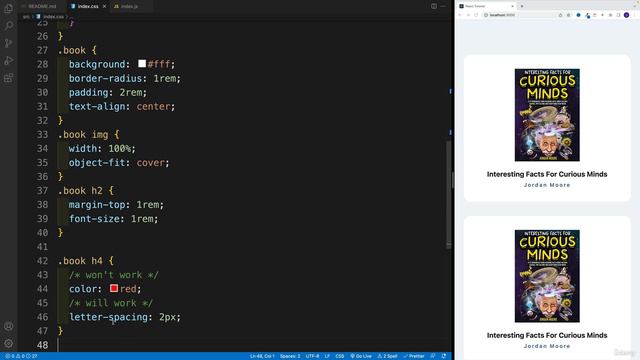Click first 'Interesting Facts For Curious Minds' title

click(x=547, y=174)
